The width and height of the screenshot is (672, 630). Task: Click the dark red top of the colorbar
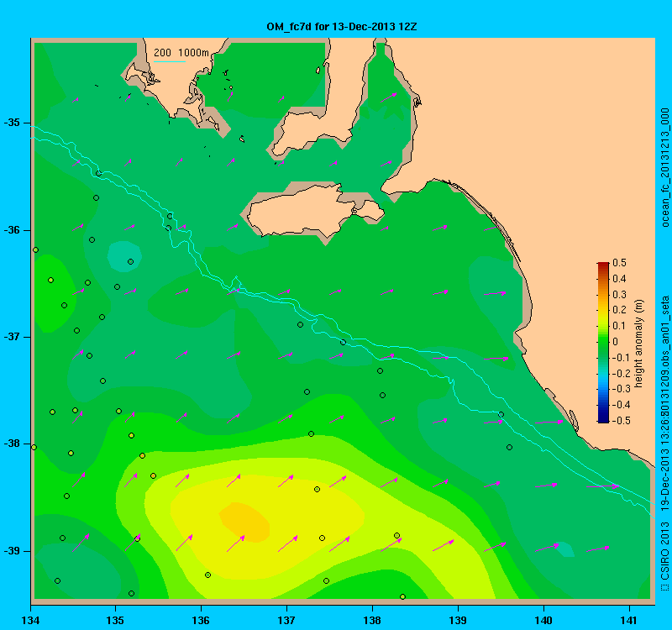[x=603, y=265]
